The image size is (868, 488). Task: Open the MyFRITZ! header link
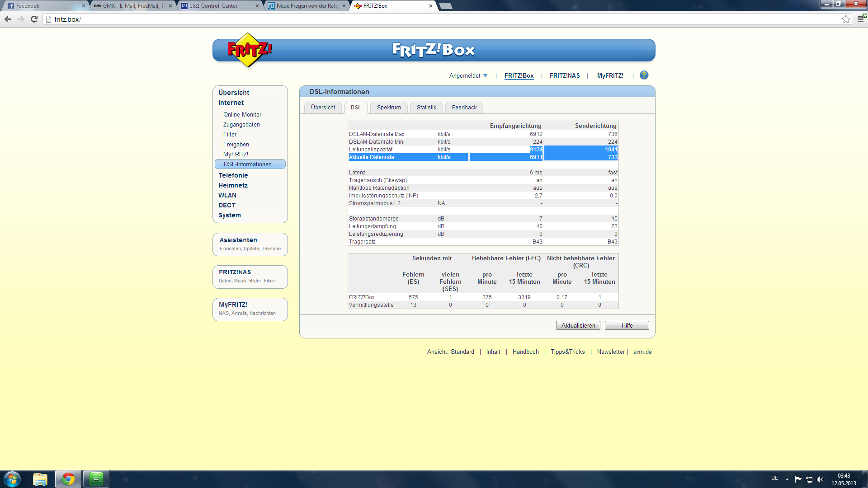coord(610,75)
